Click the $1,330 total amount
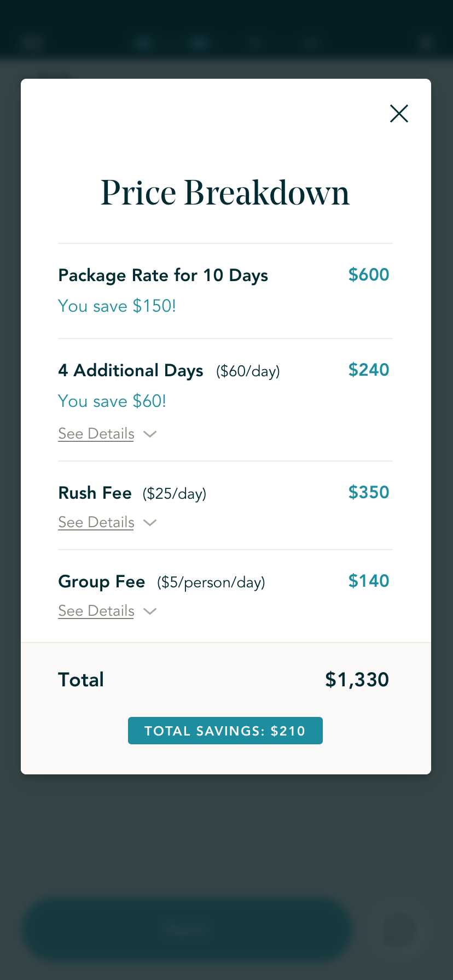Screen dimensions: 453x980 pyautogui.click(x=357, y=680)
